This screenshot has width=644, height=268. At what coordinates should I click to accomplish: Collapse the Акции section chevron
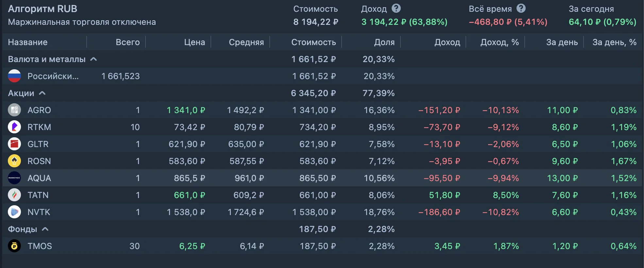pos(42,93)
